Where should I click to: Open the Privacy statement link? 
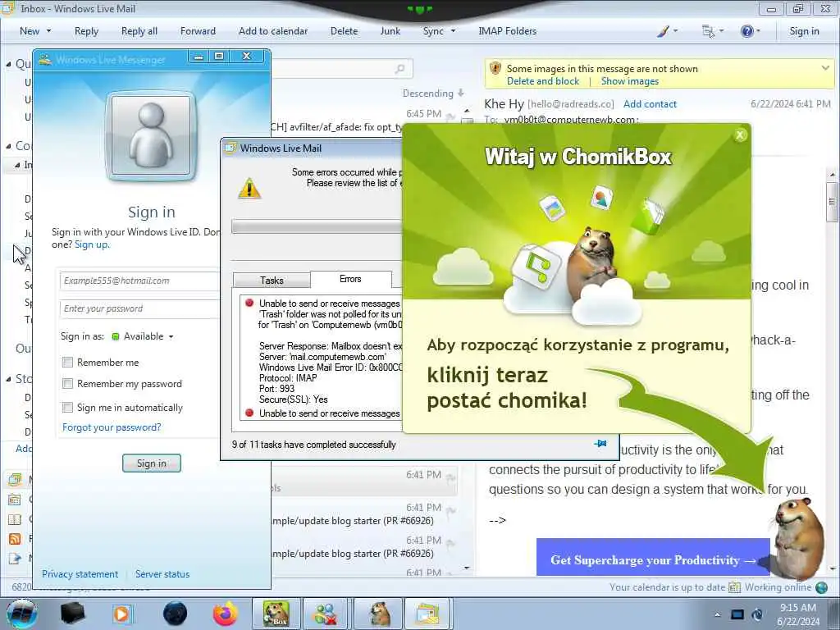coord(80,574)
